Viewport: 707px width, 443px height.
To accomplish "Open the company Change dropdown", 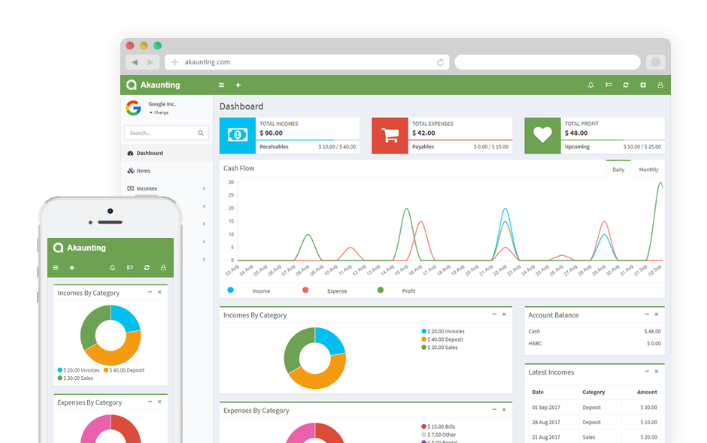I will click(x=159, y=113).
